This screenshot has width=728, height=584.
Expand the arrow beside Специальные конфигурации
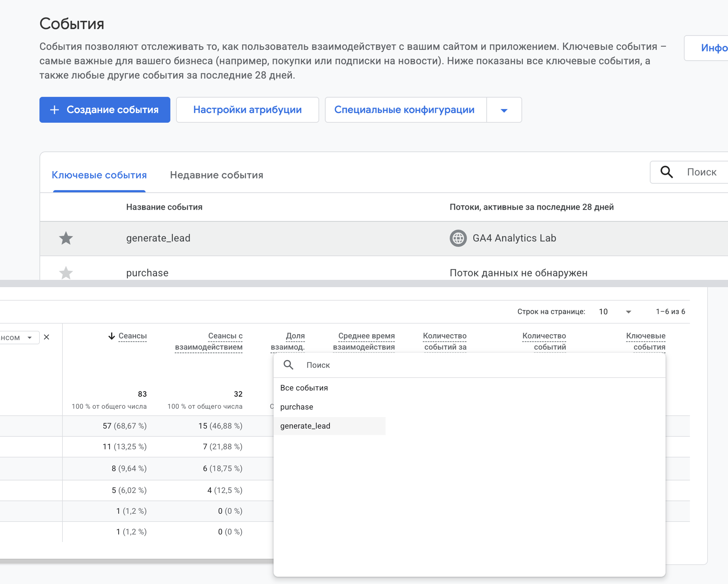tap(504, 110)
